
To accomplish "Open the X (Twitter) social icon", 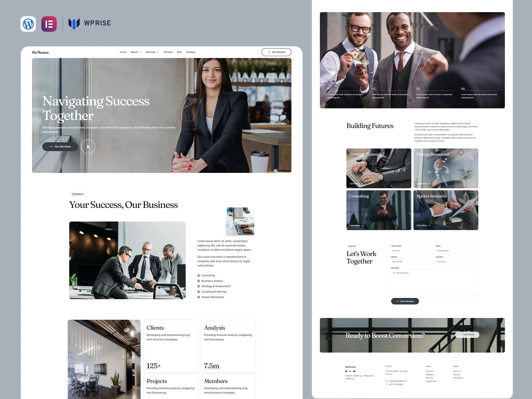I will (350, 371).
